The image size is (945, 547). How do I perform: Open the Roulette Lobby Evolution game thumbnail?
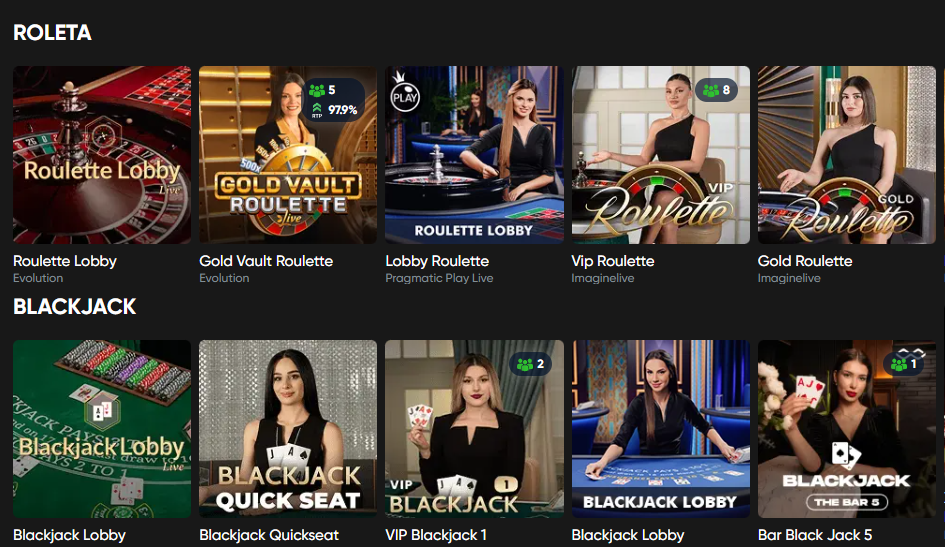(x=102, y=155)
